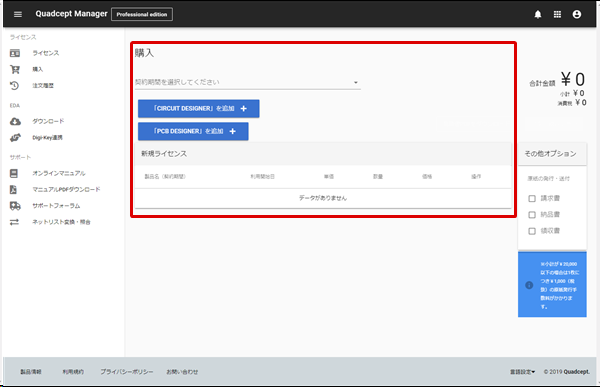Image resolution: width=600 pixels, height=387 pixels.
Task: Click the ダウンロード cloud icon
Action: coord(15,121)
